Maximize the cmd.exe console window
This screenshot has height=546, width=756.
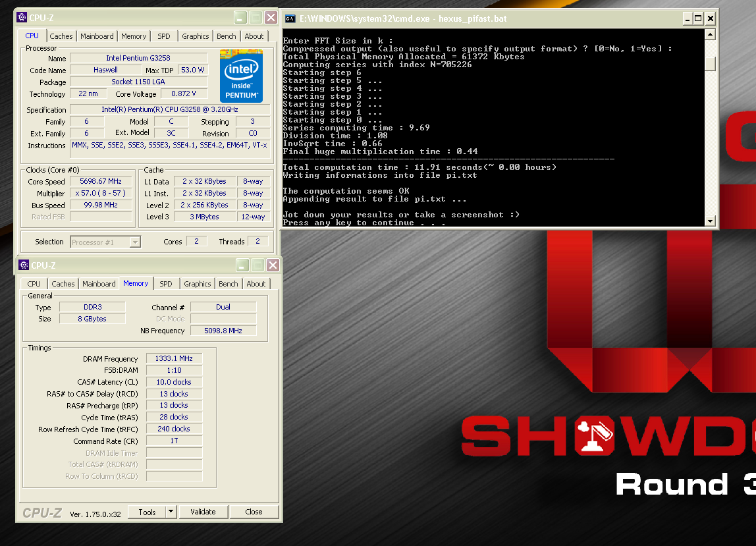(698, 19)
